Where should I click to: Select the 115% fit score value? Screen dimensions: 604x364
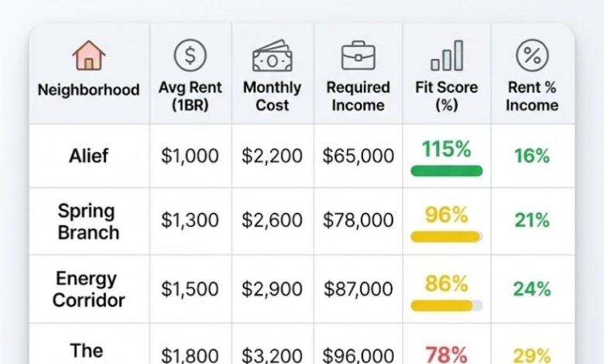click(447, 149)
